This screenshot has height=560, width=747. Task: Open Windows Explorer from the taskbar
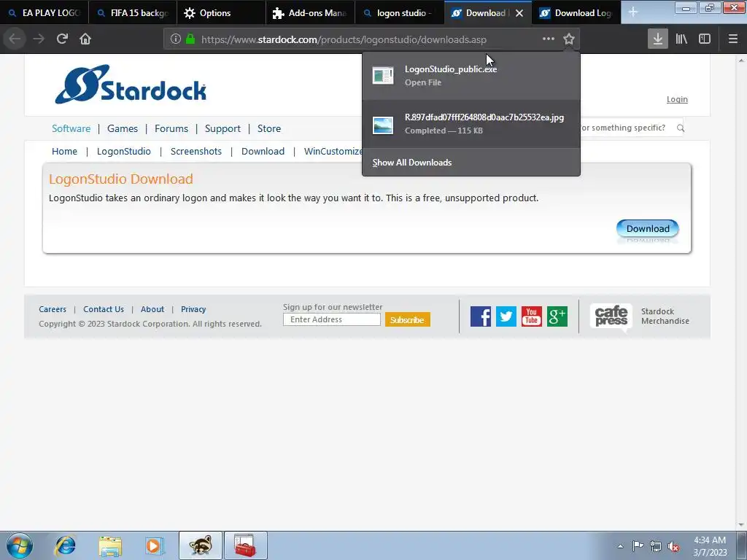(110, 545)
